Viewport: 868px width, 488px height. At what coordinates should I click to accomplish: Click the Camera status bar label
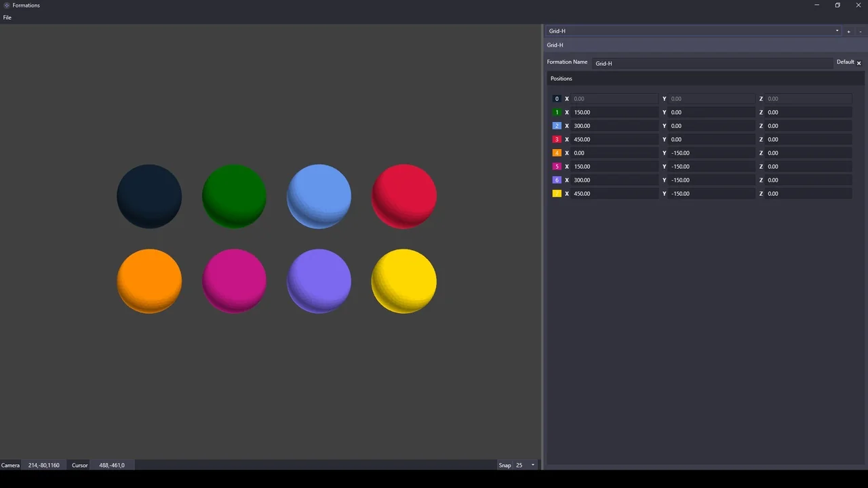(x=10, y=465)
